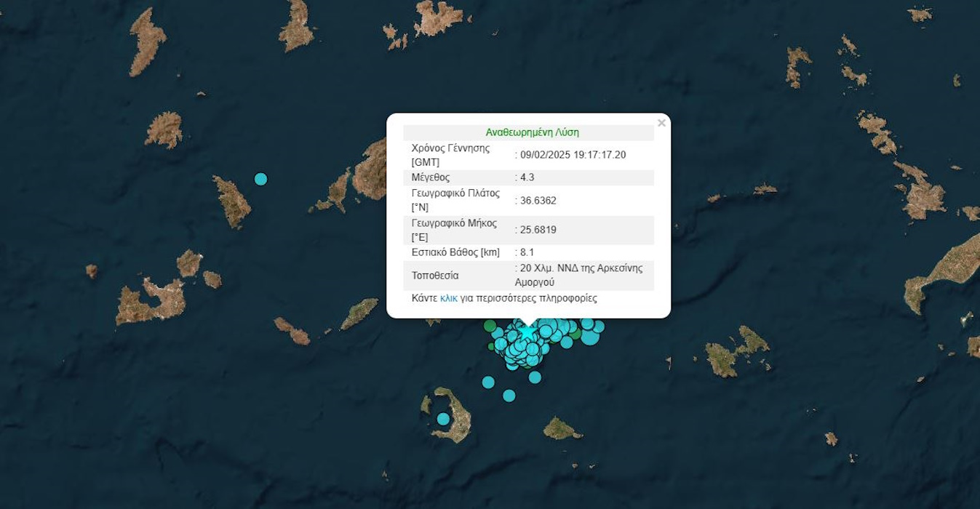The width and height of the screenshot is (980, 509).
Task: Open the 'κλικ' link for more information
Action: [x=449, y=298]
